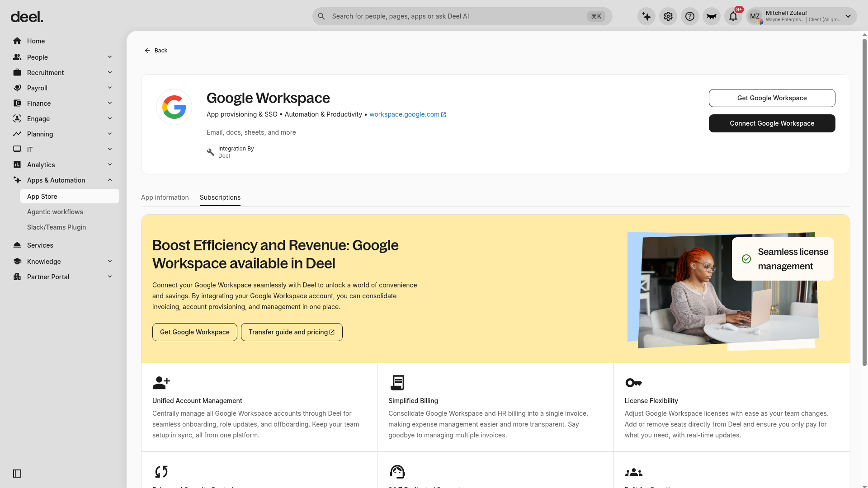868x488 pixels.
Task: Expand the Recruitment menu chevron
Action: click(x=110, y=72)
